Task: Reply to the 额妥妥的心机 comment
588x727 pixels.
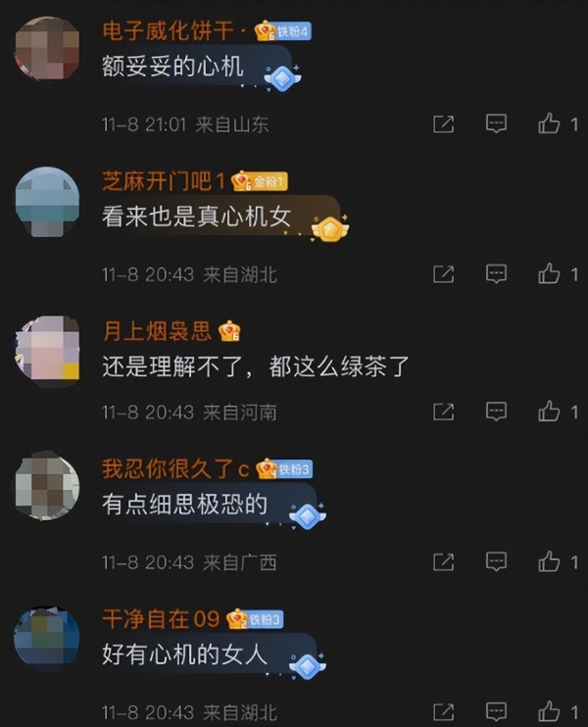Action: click(496, 123)
